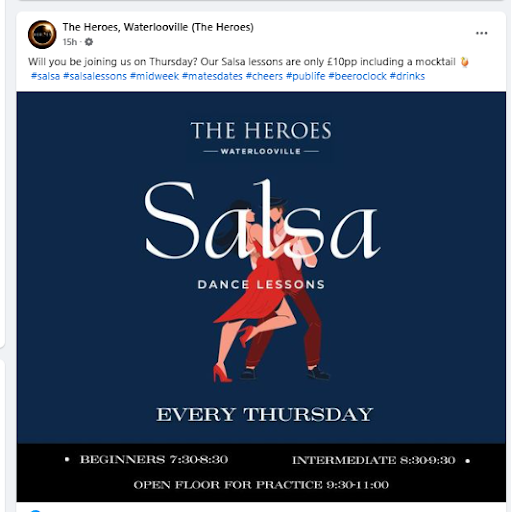
Task: Follow the #salsa hashtag
Action: tap(45, 76)
